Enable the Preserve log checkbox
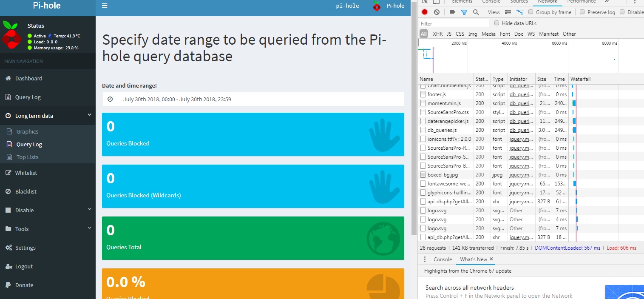This screenshot has width=644, height=299. coord(582,12)
